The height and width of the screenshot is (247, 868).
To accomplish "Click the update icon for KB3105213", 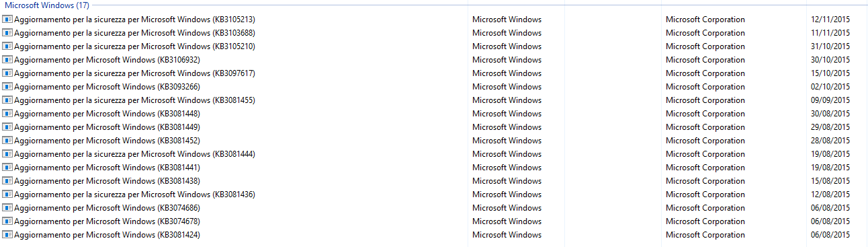I will point(7,20).
